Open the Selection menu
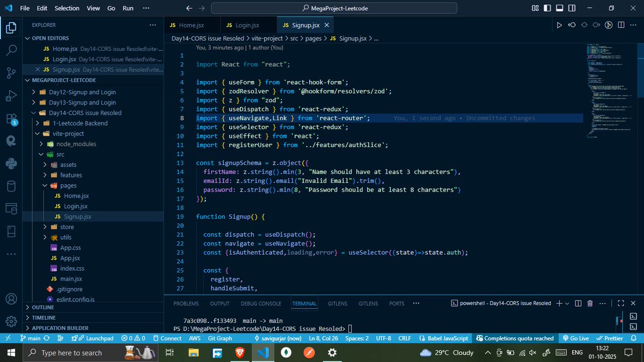The width and height of the screenshot is (644, 362). (x=67, y=8)
